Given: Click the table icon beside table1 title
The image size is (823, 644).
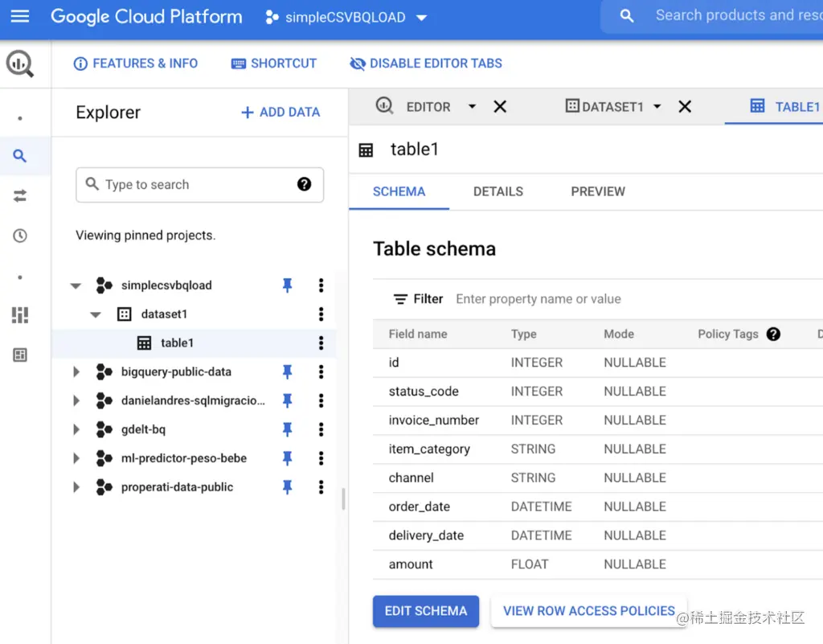Looking at the screenshot, I should coord(366,150).
